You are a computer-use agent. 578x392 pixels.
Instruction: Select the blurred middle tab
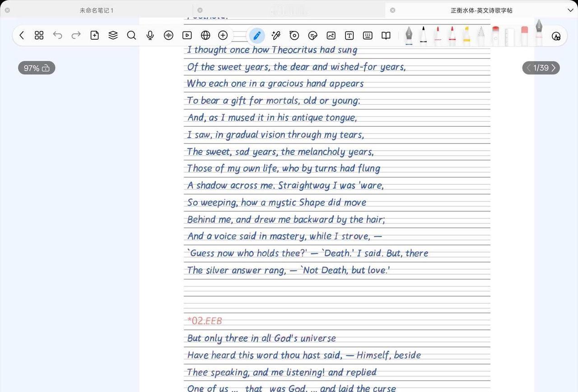289,10
